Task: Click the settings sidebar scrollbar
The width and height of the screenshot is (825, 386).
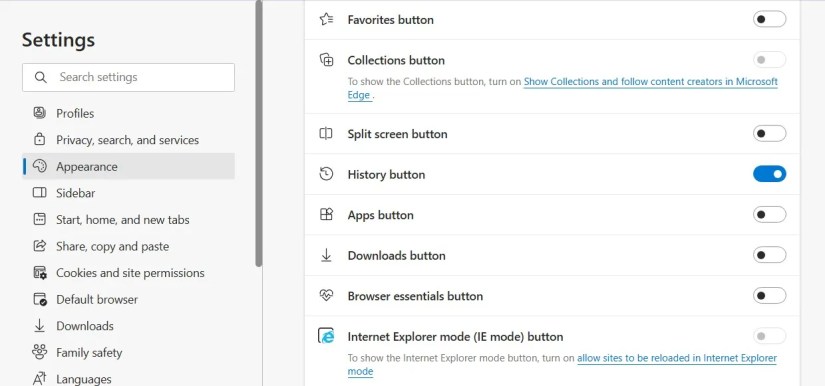Action: (258, 134)
